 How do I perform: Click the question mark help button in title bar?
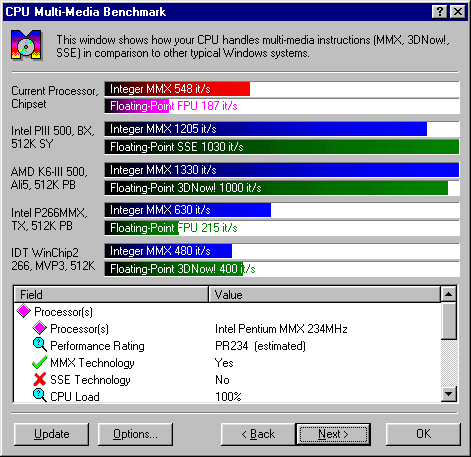[x=440, y=12]
